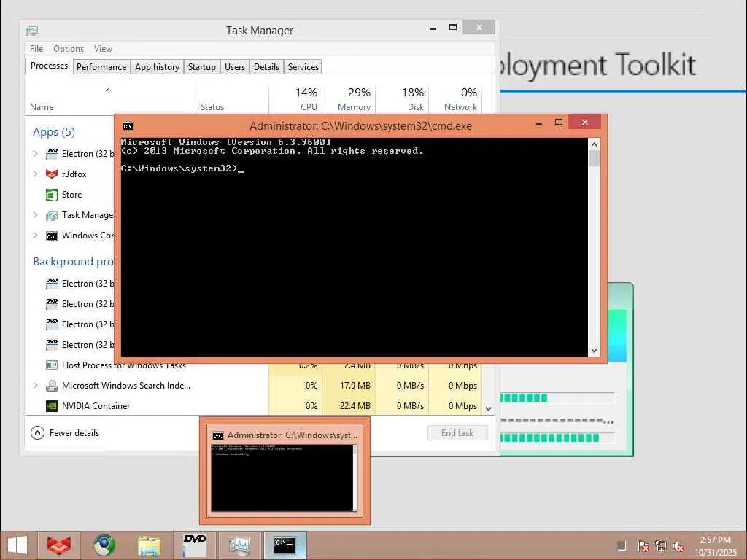This screenshot has height=560, width=747.
Task: Switch to the Startup tab
Action: tap(202, 67)
